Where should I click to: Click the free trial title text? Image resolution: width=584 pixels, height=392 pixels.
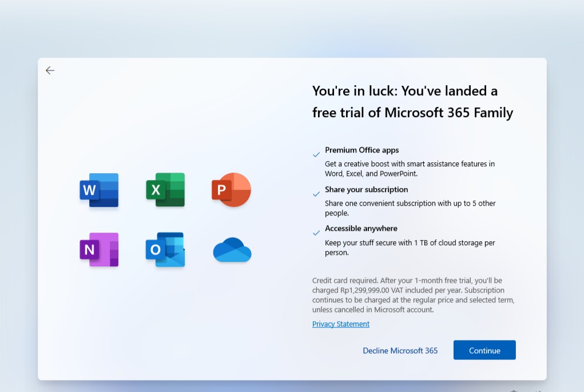pyautogui.click(x=412, y=102)
